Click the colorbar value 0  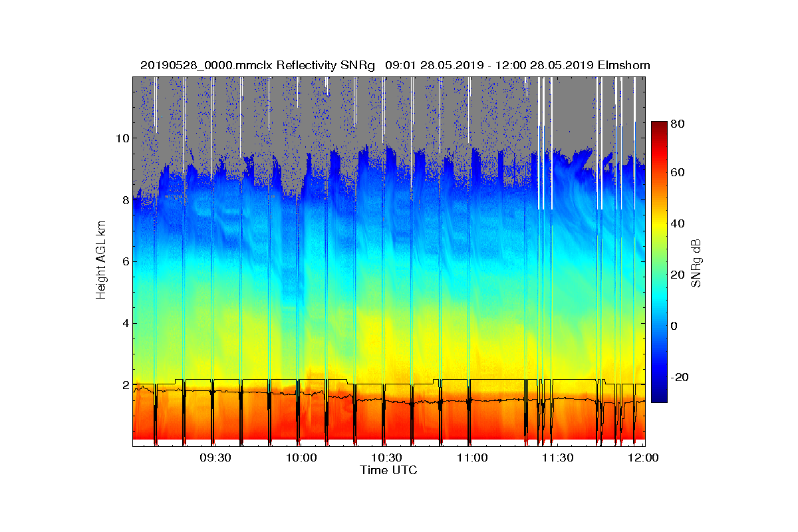pyautogui.click(x=674, y=326)
